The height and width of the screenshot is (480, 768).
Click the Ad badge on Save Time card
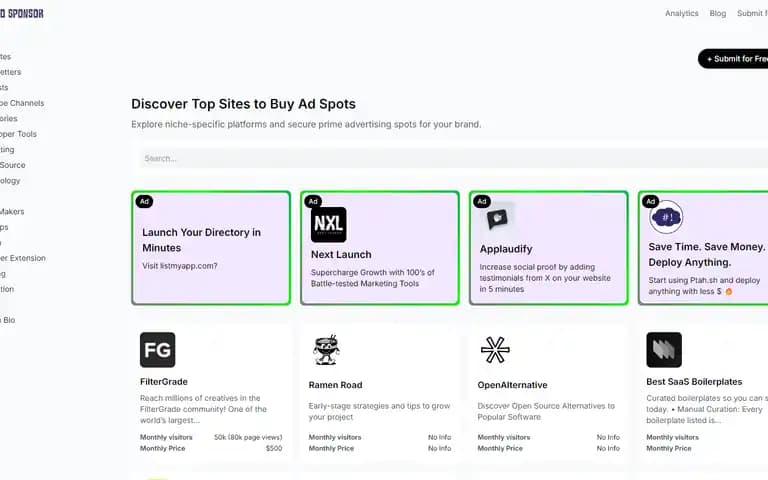click(650, 201)
